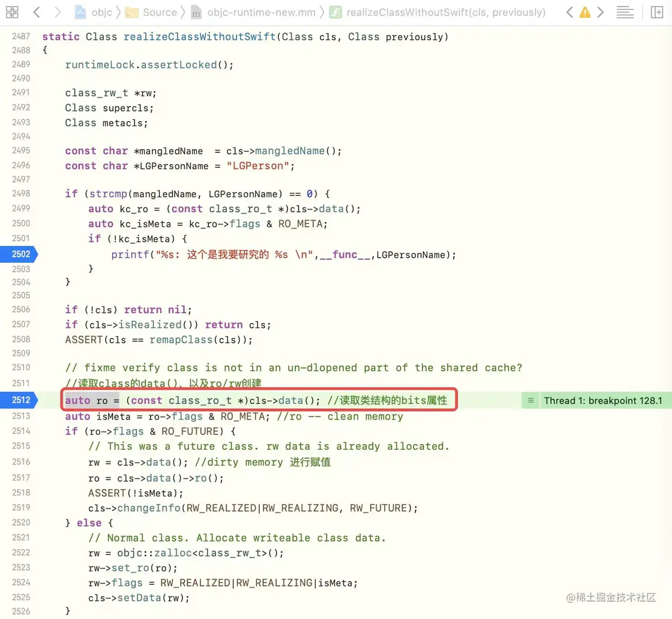This screenshot has width=672, height=619.
Task: Add a new editor pane
Action: pos(657,12)
